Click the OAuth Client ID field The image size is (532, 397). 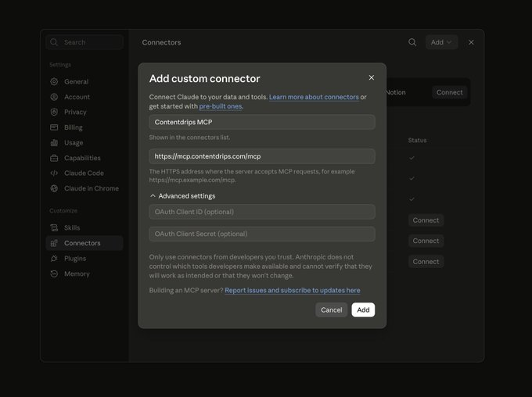[x=262, y=212]
